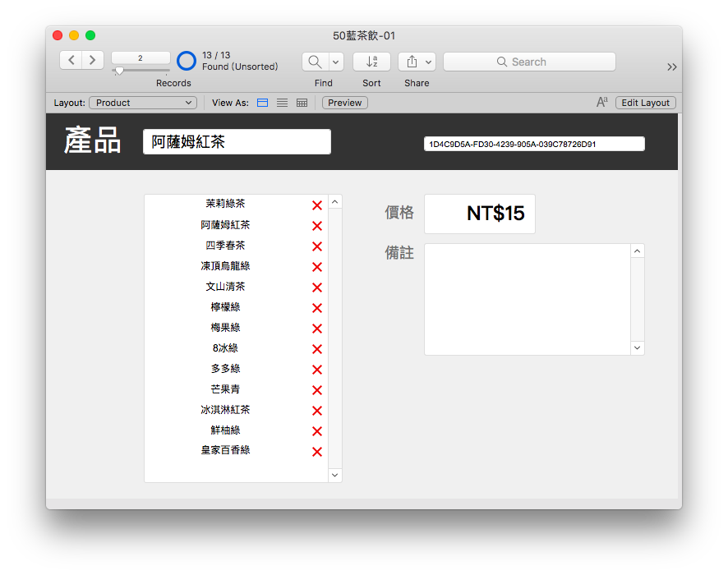Sort records with the Sort icon
728x575 pixels.
point(371,62)
